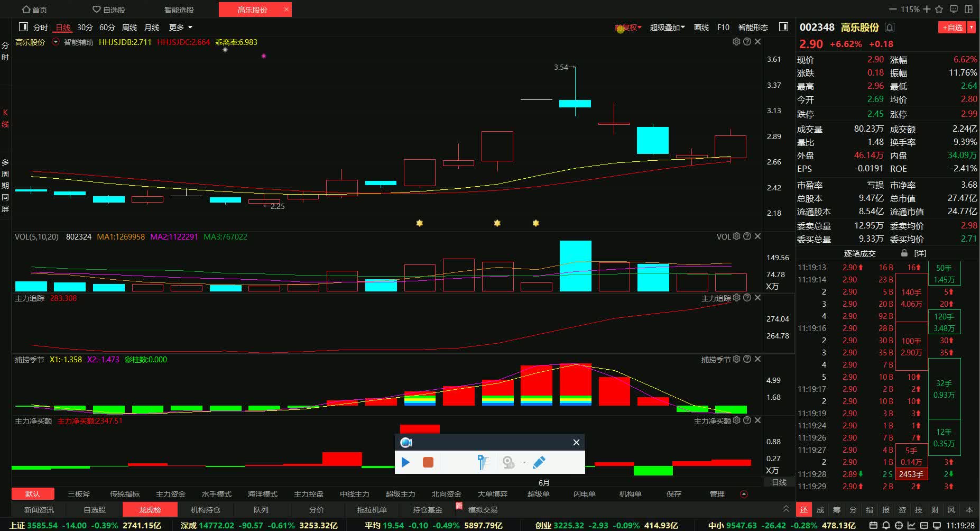Open 自选股 top tab
This screenshot has width=980, height=531.
pos(109,10)
